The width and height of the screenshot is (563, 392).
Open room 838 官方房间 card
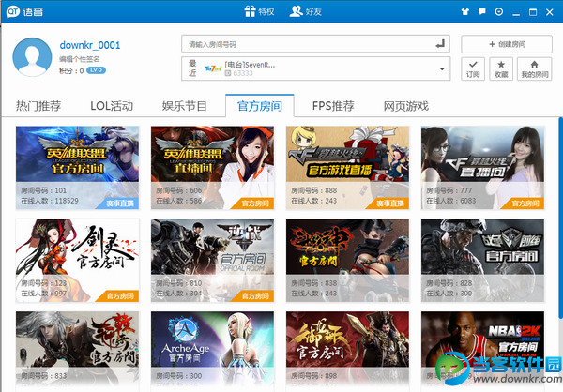(x=347, y=261)
